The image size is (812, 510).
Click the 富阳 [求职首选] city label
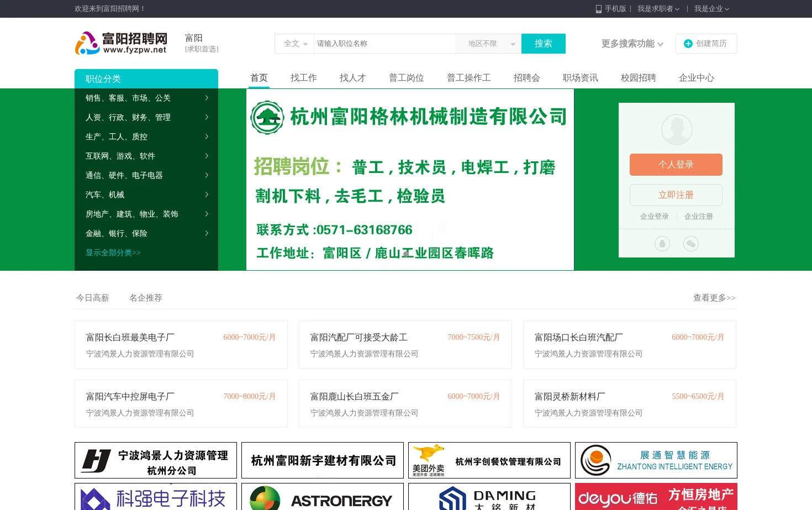pyautogui.click(x=202, y=43)
